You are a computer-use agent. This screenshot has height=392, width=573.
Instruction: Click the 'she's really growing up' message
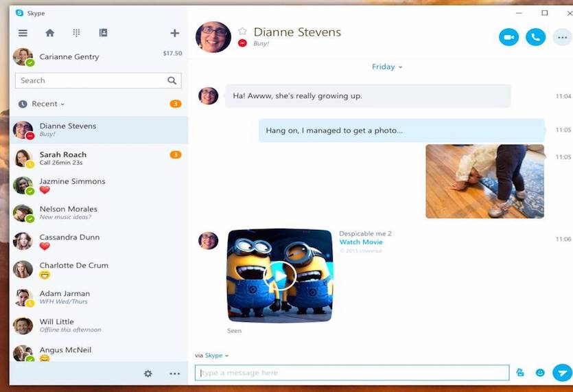[x=368, y=96]
